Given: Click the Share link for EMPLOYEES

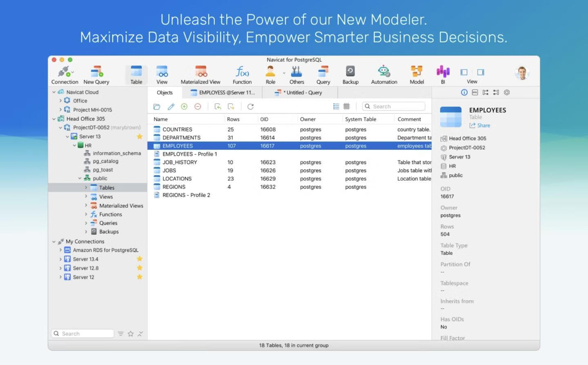Looking at the screenshot, I should click(480, 125).
